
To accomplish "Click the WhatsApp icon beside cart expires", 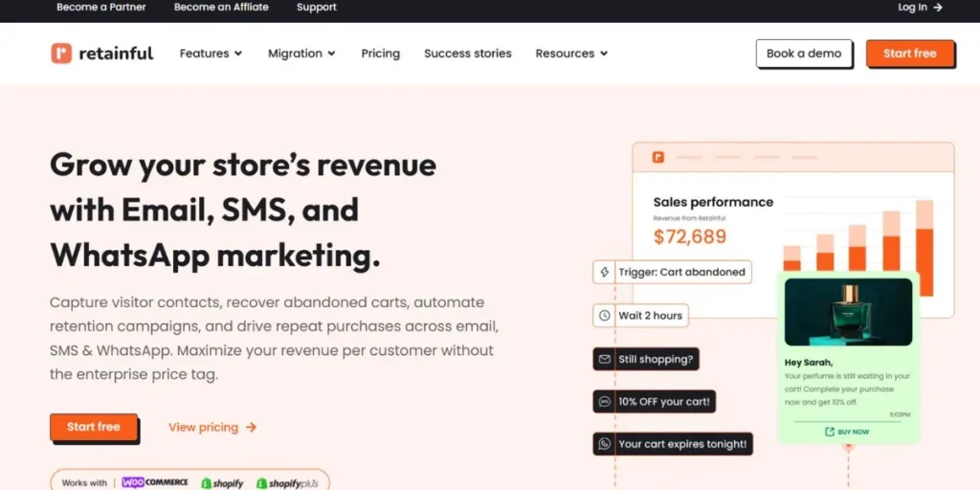I will click(x=604, y=444).
